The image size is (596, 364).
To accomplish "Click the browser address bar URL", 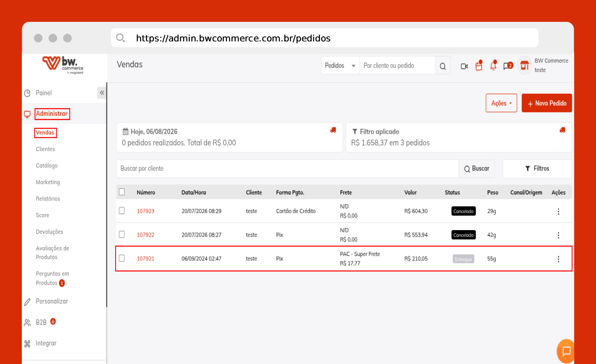I will tap(233, 38).
